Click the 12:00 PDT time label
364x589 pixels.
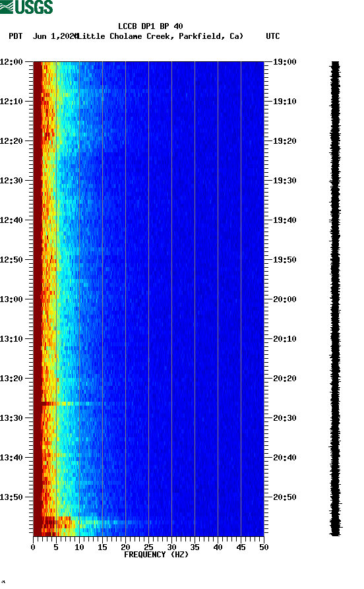pyautogui.click(x=11, y=61)
